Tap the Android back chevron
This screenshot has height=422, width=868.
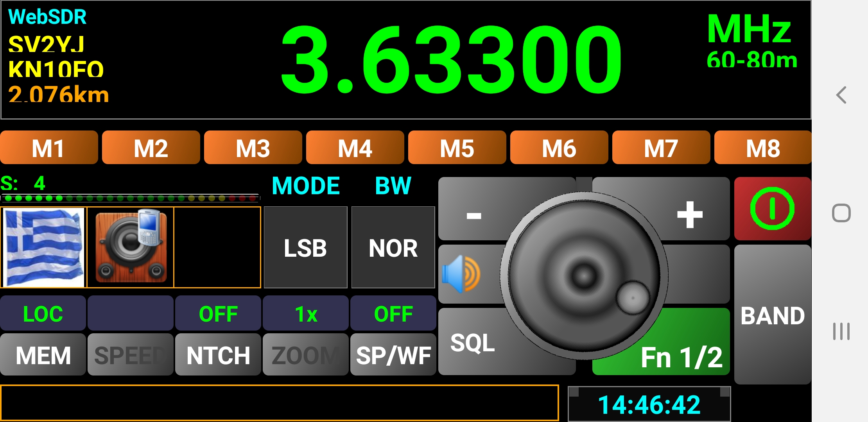point(841,95)
